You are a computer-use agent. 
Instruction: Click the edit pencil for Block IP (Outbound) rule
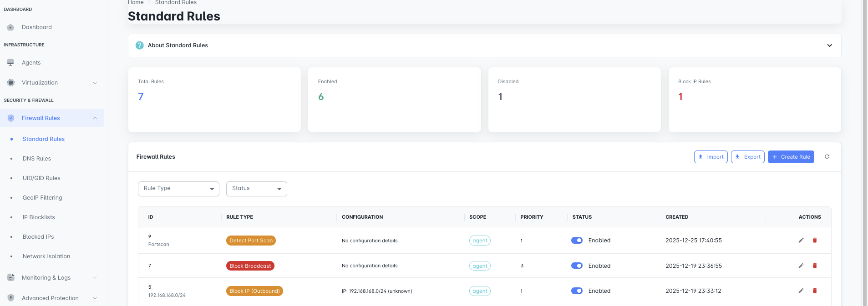coord(801,291)
